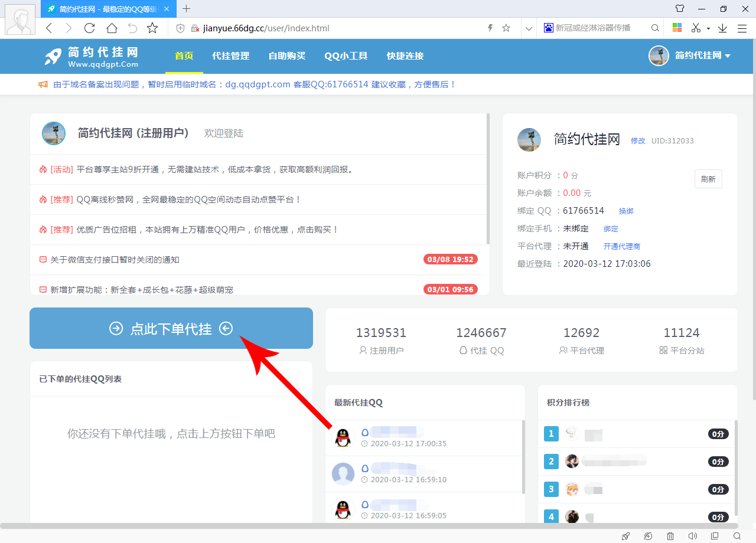Click the 点此下单代挂 button
This screenshot has height=543, width=756.
[x=171, y=328]
